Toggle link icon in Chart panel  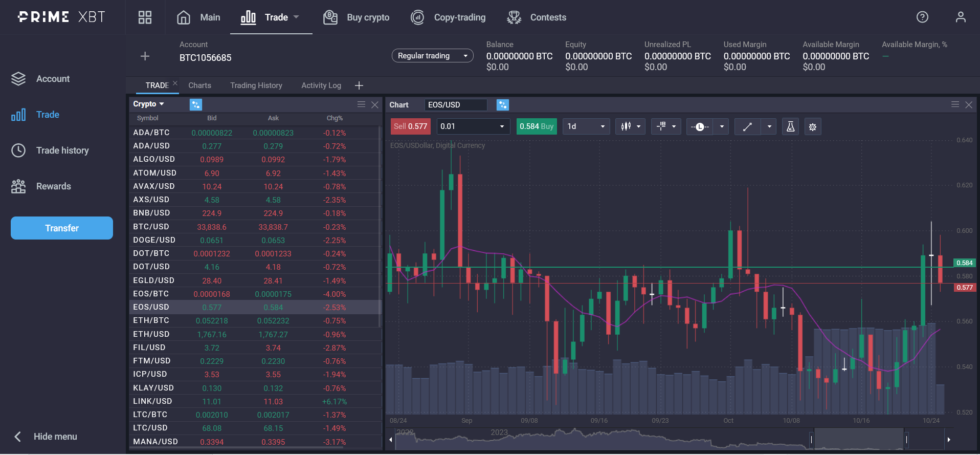[503, 105]
